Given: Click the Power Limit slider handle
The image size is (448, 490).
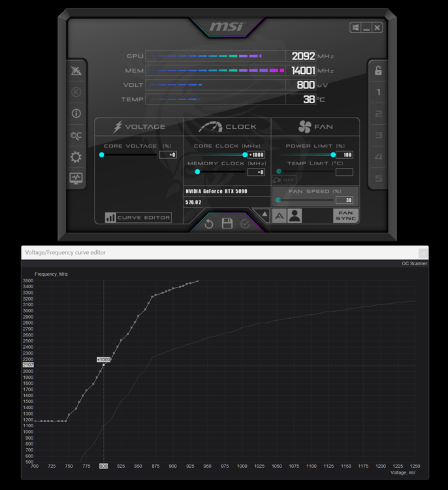Looking at the screenshot, I should coord(333,155).
